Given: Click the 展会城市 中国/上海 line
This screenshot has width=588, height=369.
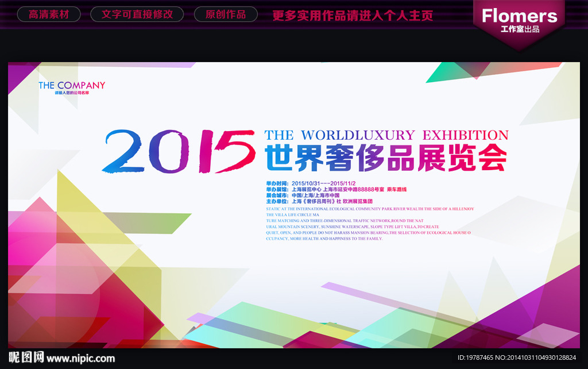Looking at the screenshot, I should [303, 195].
